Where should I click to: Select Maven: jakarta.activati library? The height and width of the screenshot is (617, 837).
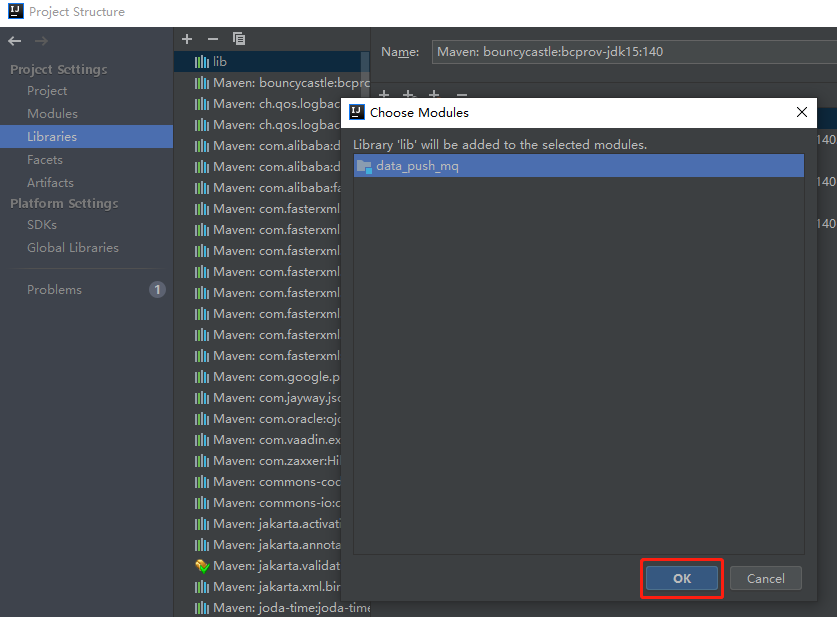(x=258, y=524)
